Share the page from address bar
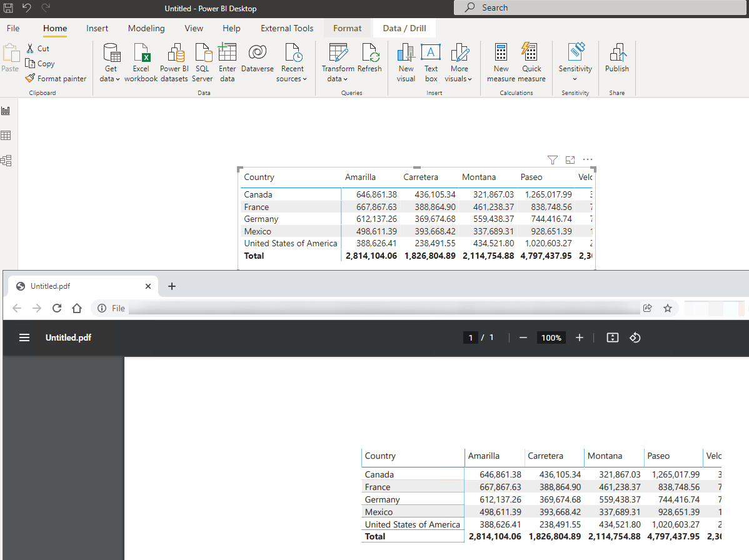Image resolution: width=749 pixels, height=560 pixels. click(648, 308)
